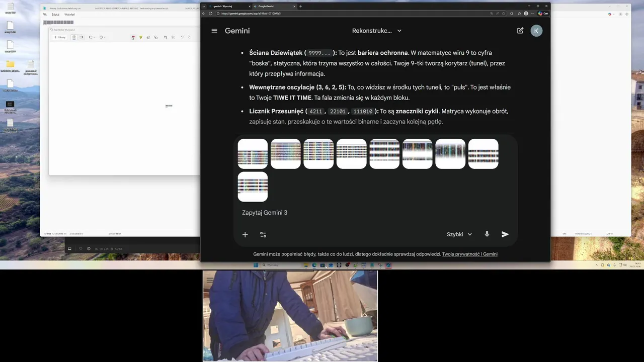Close the gemini - Wyszukaj tab
644x362 pixels.
click(250, 6)
